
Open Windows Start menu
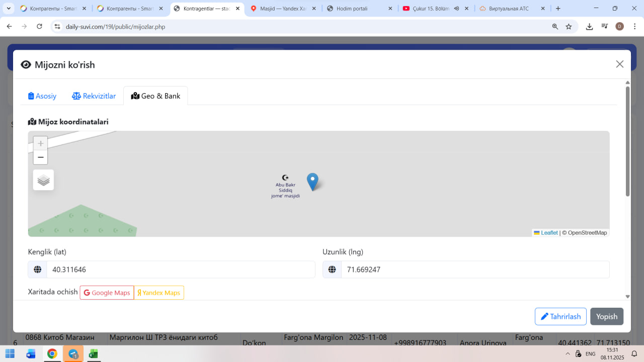[10, 354]
